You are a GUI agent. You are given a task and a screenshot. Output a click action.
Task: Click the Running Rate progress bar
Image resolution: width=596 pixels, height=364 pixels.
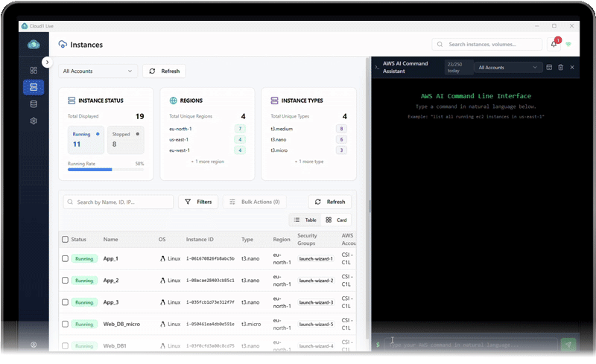point(106,170)
